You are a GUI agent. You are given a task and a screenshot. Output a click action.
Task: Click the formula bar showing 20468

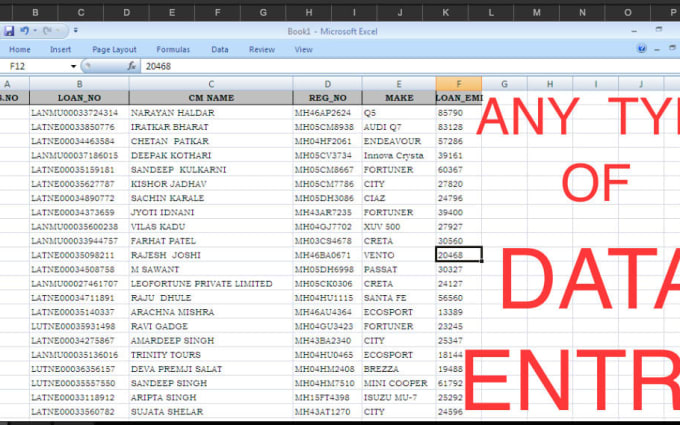[x=410, y=66]
